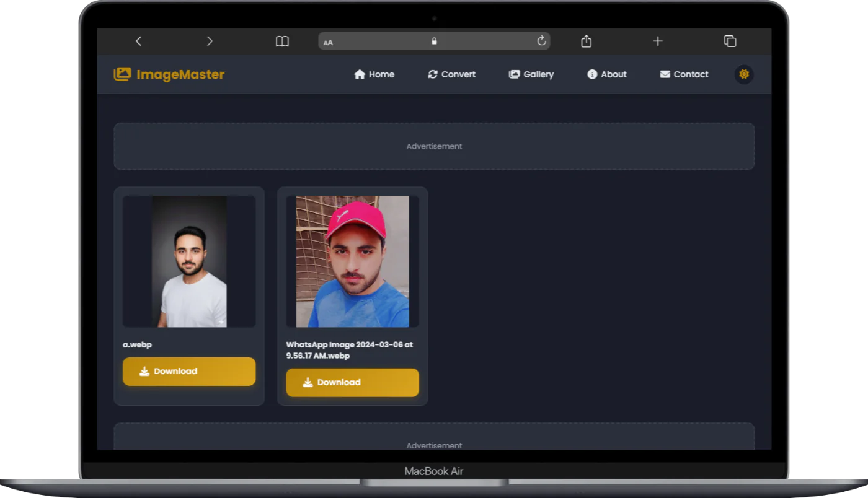Select the Contact nav link
This screenshot has width=868, height=498.
point(684,74)
